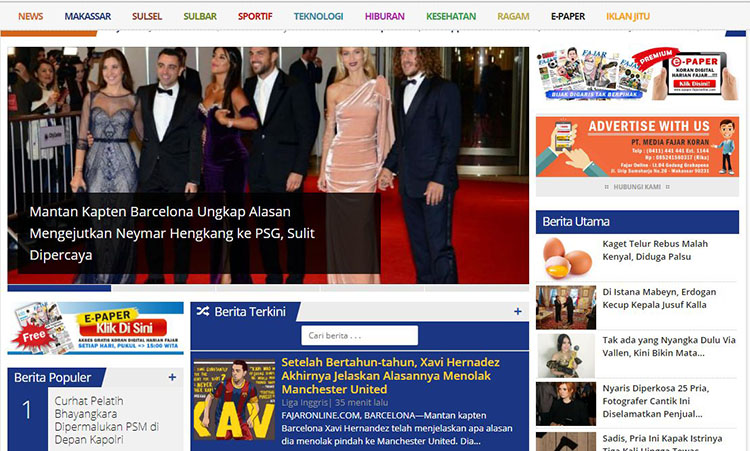Open the IKLAN JITU section
750x451 pixels.
pos(628,16)
